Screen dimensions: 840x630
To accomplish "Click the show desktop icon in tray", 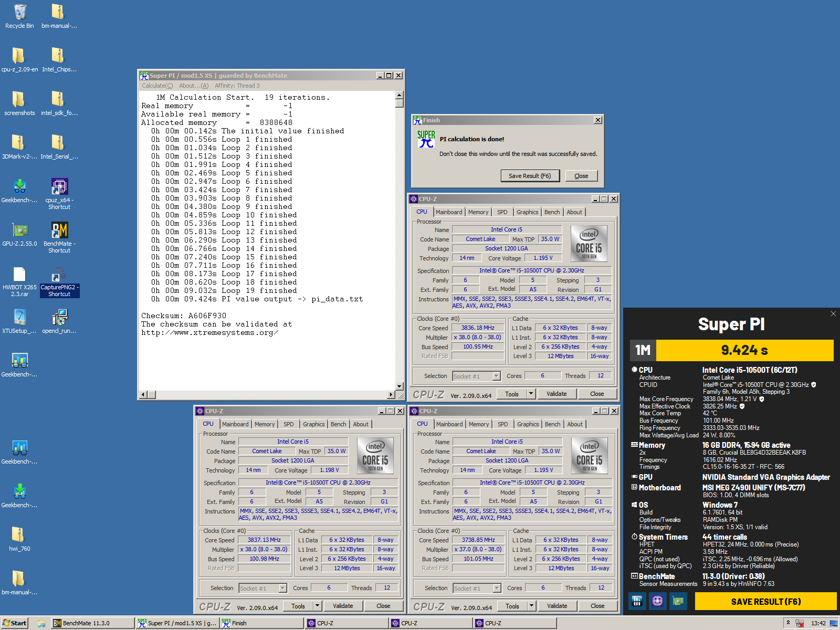I will 834,623.
